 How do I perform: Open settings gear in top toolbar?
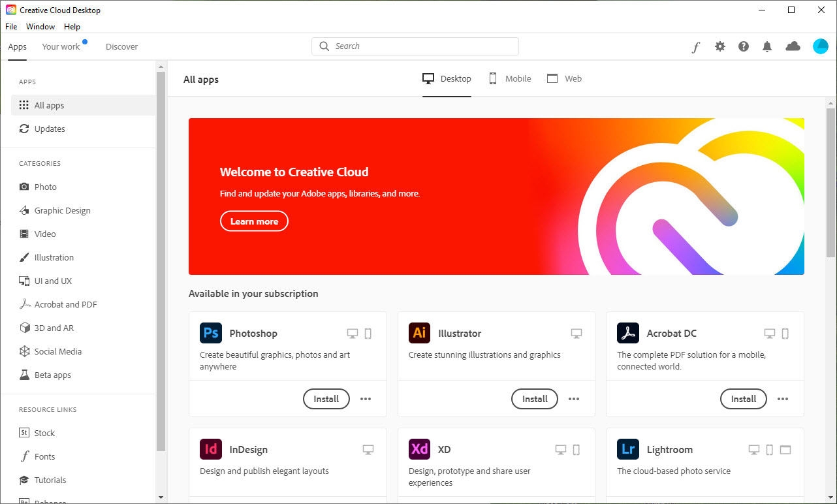pyautogui.click(x=720, y=46)
